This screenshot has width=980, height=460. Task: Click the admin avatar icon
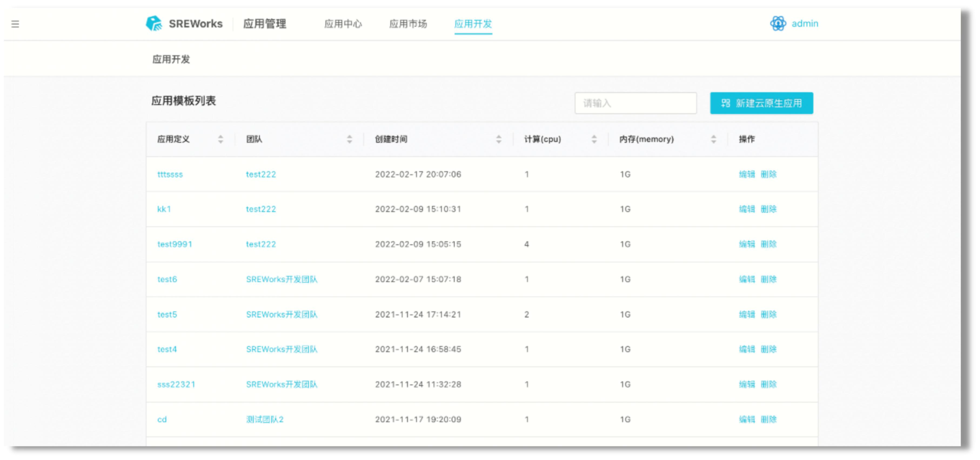778,23
